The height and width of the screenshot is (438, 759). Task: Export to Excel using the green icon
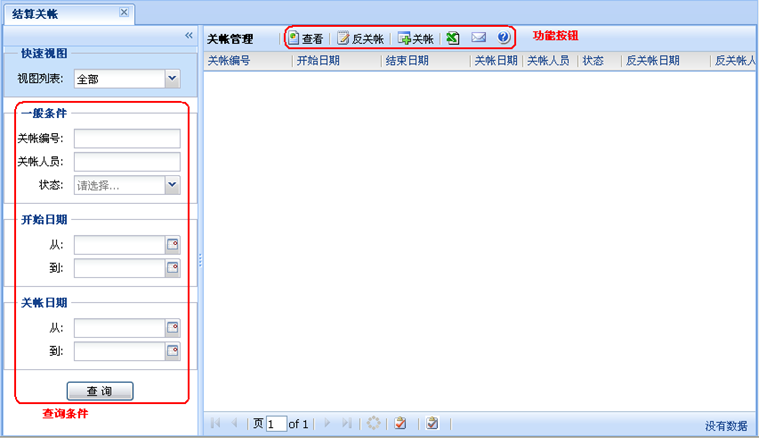coord(453,38)
